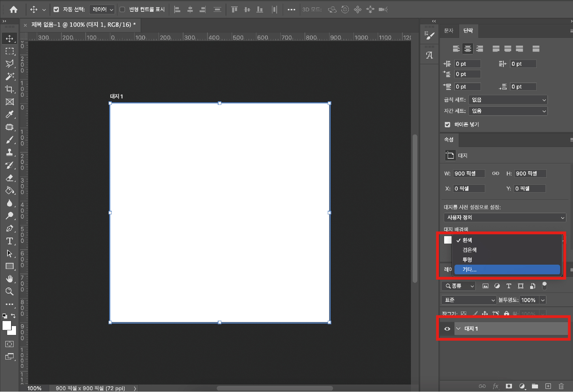Click the artboard background color swatch
573x392 pixels.
[x=448, y=240]
